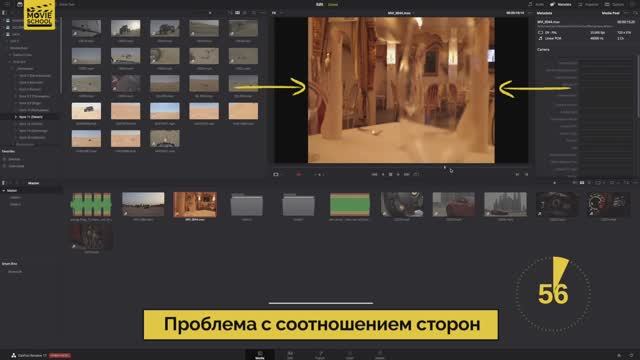Open the first gray folder bin in Media Pool

coord(247,204)
